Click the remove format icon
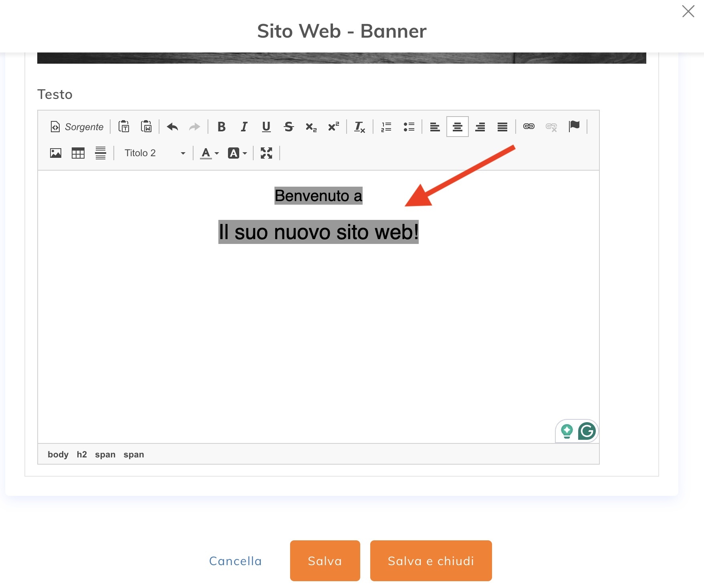Image resolution: width=704 pixels, height=588 pixels. click(359, 127)
